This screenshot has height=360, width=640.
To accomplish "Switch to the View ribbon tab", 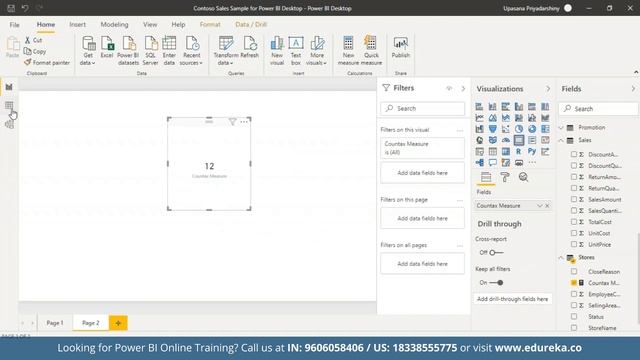I will tap(150, 24).
